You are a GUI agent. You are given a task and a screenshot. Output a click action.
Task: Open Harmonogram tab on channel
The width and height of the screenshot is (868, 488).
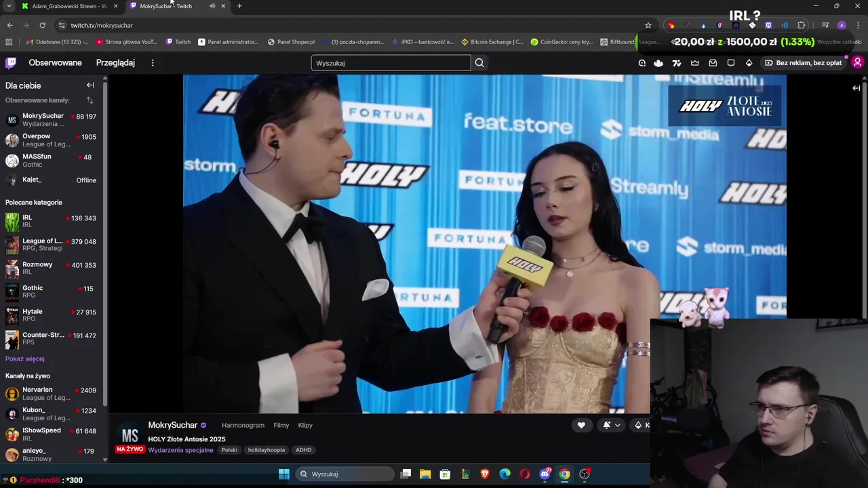(243, 425)
